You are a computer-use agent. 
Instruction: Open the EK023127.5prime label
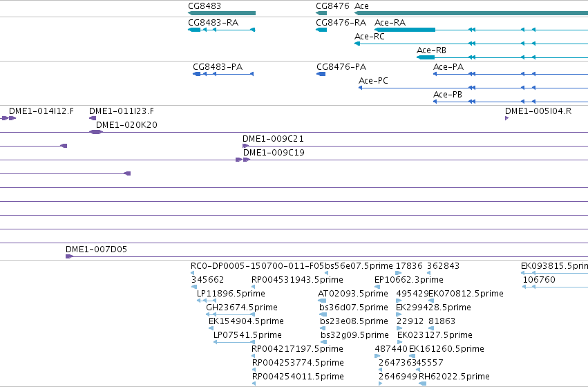point(435,335)
